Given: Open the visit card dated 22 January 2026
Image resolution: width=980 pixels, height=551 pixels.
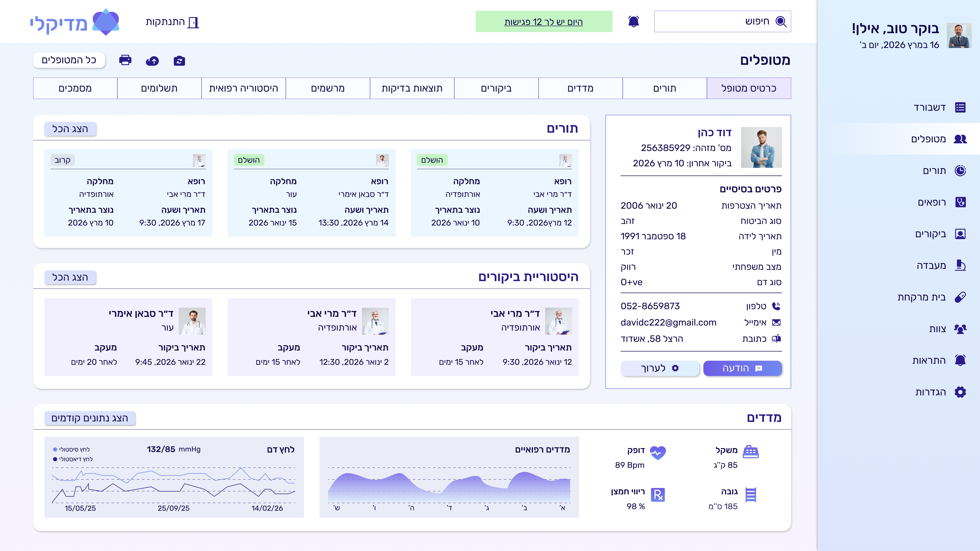Looking at the screenshot, I should 128,337.
